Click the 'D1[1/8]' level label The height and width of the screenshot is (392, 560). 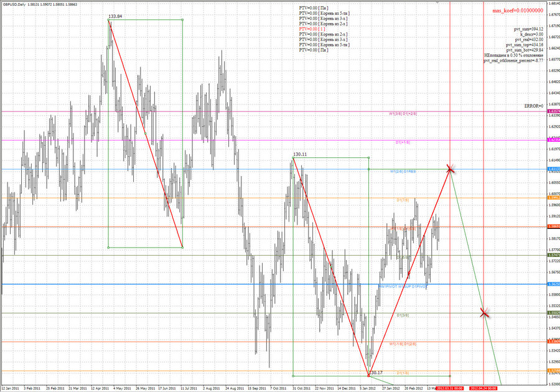pos(403,373)
